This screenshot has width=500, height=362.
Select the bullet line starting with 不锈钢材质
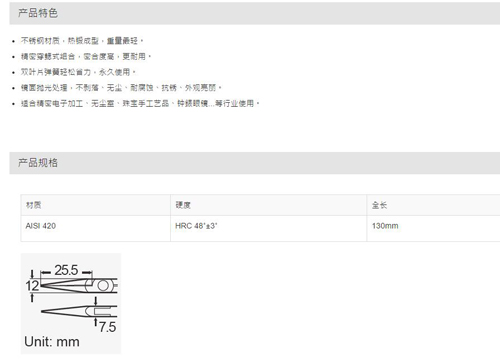coord(82,41)
